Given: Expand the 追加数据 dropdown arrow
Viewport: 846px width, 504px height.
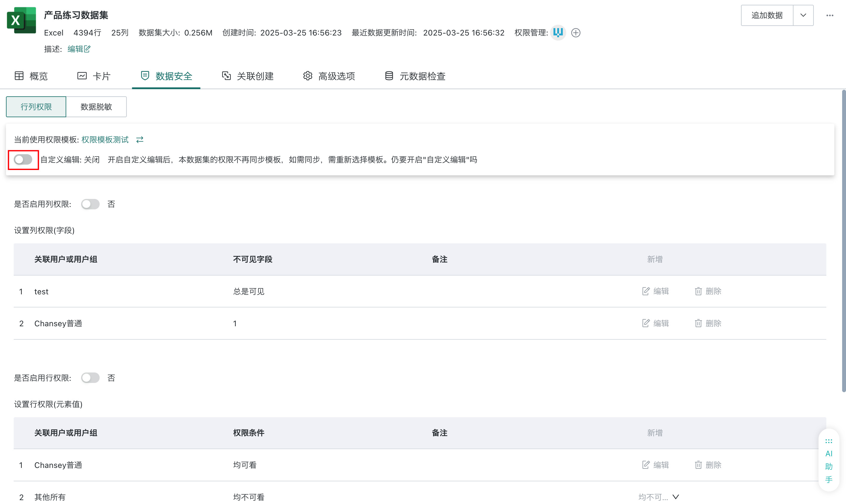Looking at the screenshot, I should pos(803,15).
